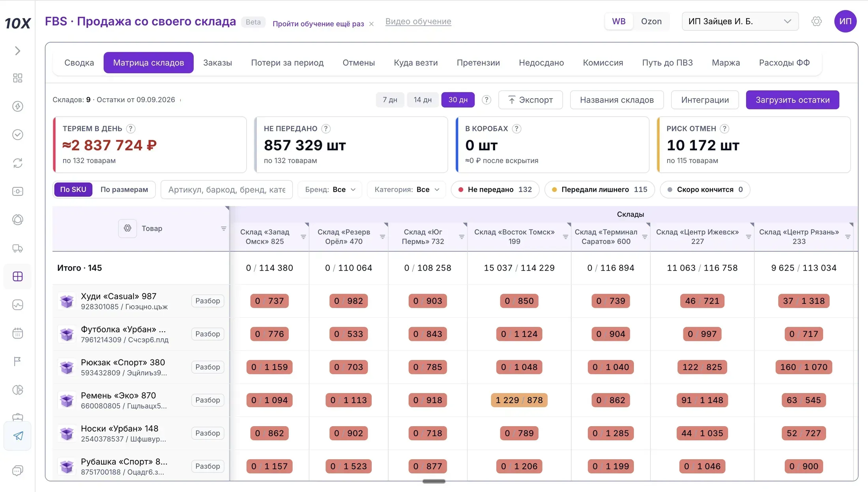Click the ИП user avatar
The width and height of the screenshot is (868, 492).
click(845, 21)
